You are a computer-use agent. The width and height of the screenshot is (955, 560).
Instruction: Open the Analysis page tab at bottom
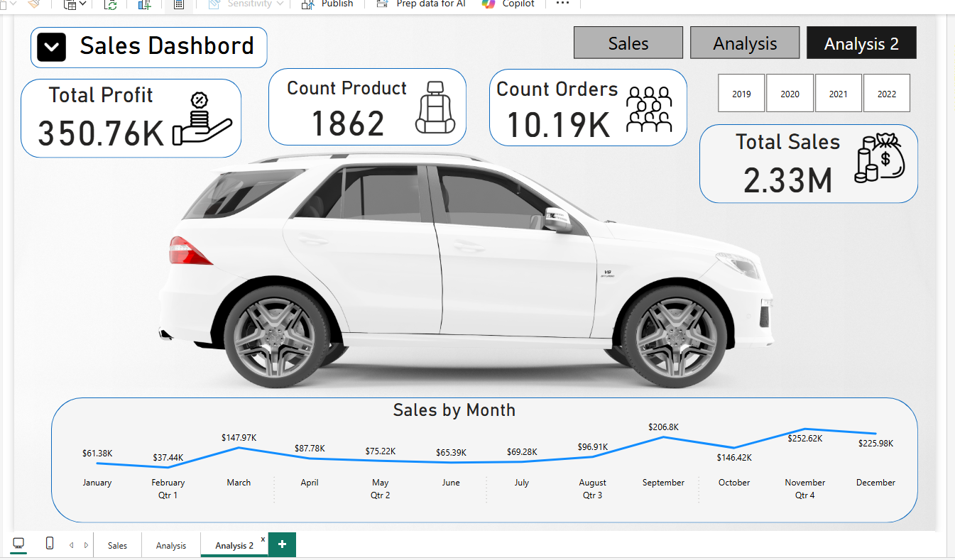171,545
